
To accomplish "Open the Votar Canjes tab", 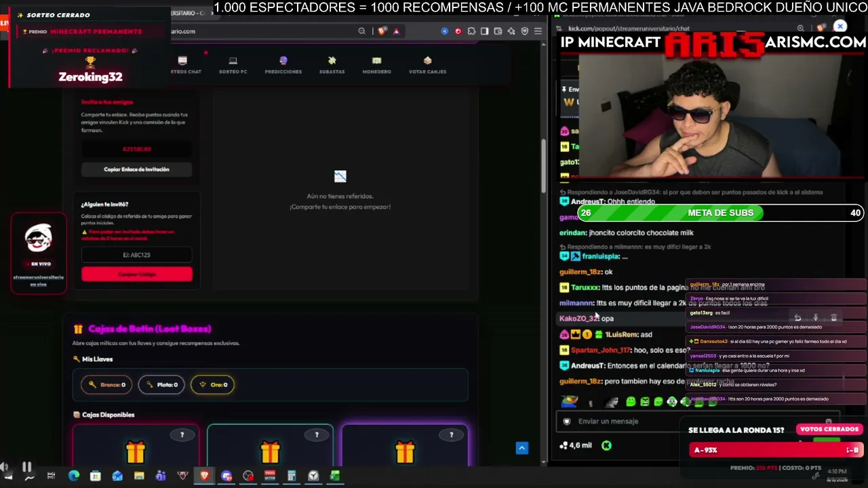I will (427, 65).
